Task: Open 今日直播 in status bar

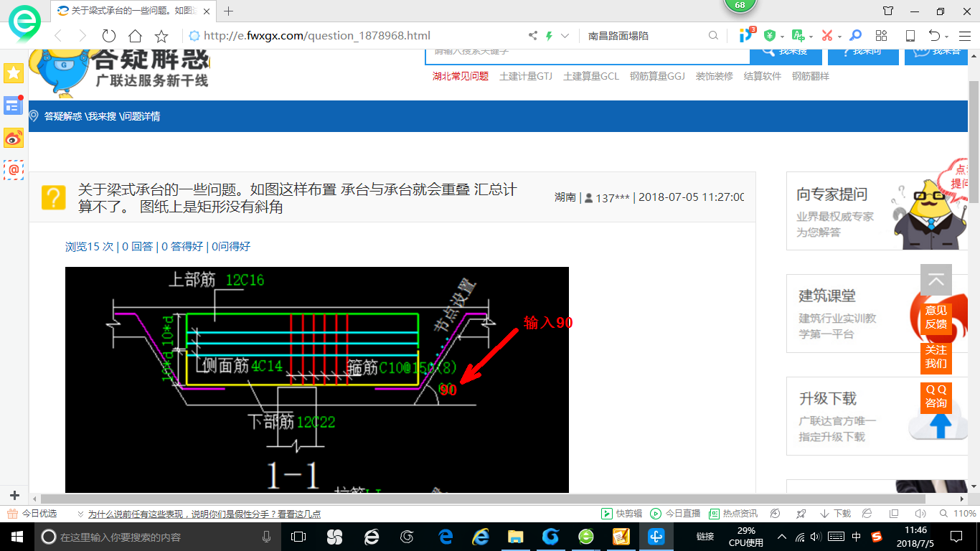Action: [x=675, y=514]
